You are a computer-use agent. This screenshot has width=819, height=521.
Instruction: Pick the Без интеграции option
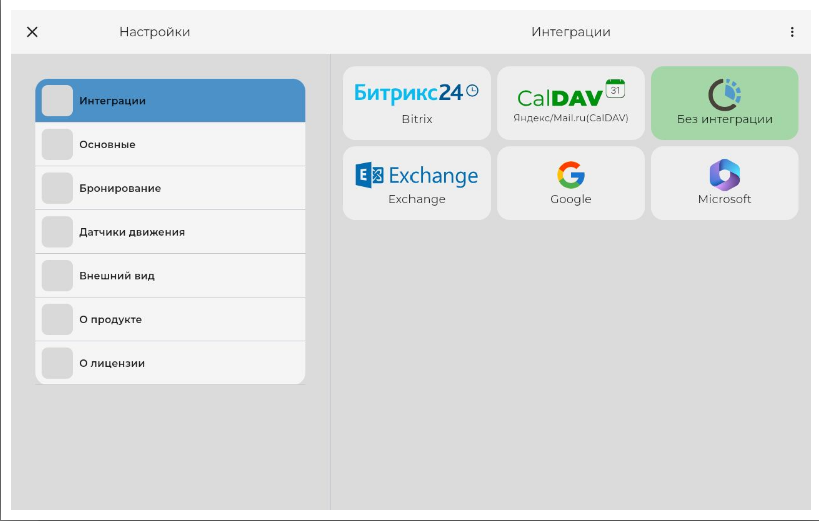pos(724,103)
